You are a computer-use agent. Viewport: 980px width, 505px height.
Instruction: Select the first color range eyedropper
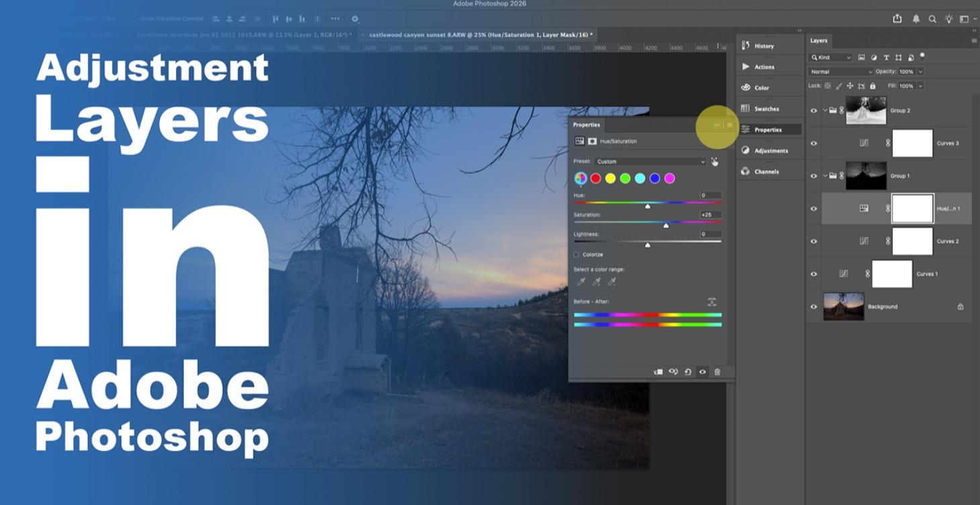(581, 281)
